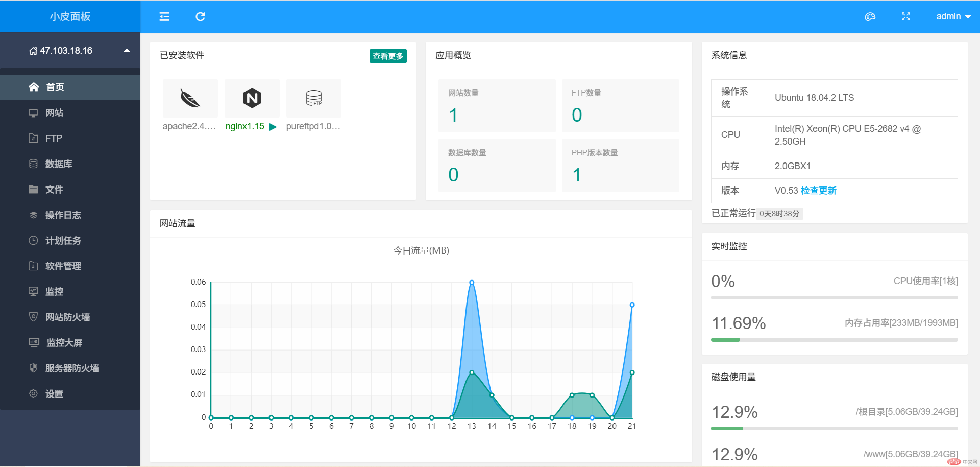Image resolution: width=980 pixels, height=467 pixels.
Task: Click the refresh icon in top bar
Action: [200, 17]
